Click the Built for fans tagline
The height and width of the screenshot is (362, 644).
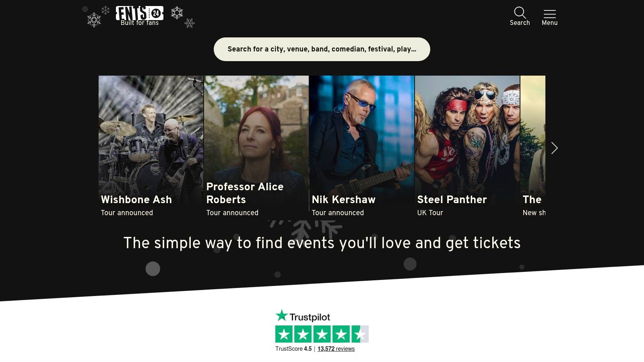[140, 23]
